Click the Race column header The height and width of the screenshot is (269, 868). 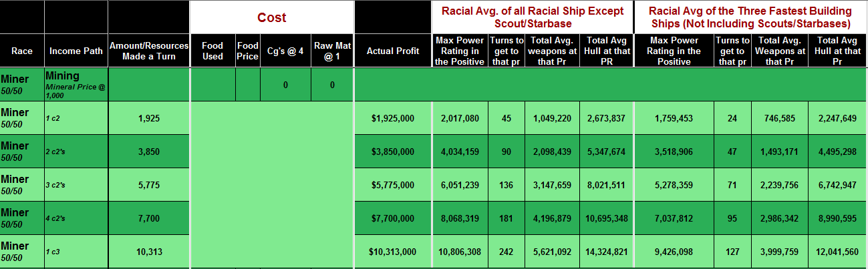tap(21, 51)
